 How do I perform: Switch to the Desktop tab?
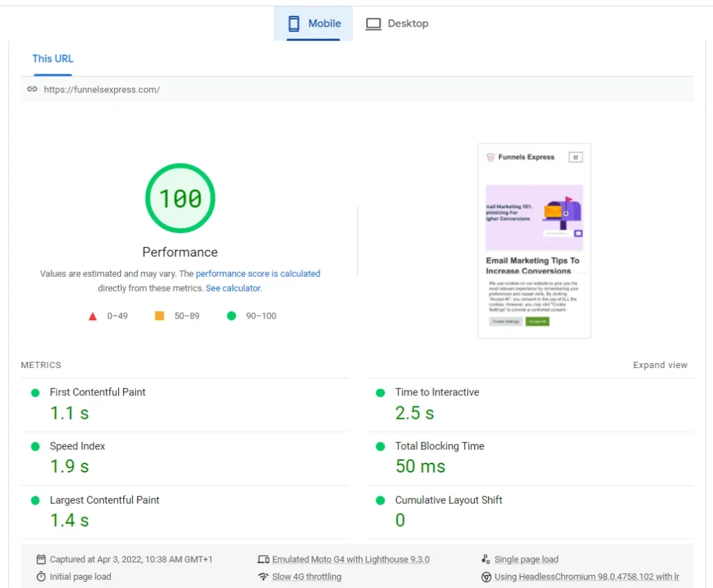tap(397, 24)
